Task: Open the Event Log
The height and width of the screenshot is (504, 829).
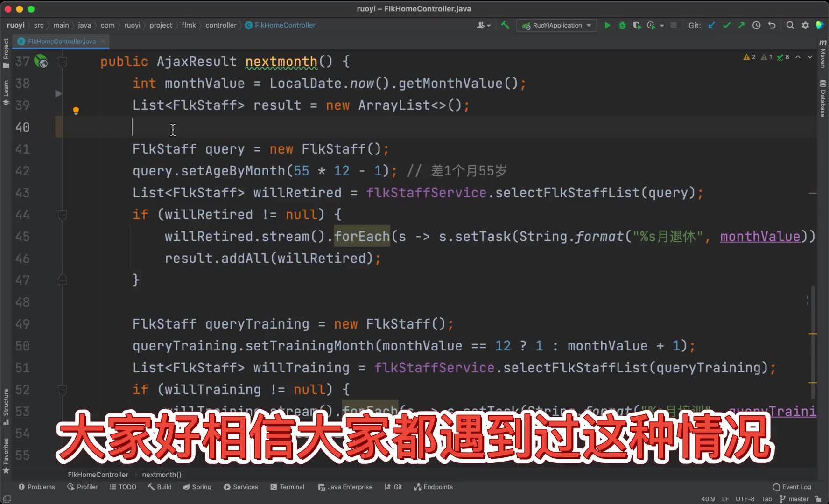Action: click(792, 487)
